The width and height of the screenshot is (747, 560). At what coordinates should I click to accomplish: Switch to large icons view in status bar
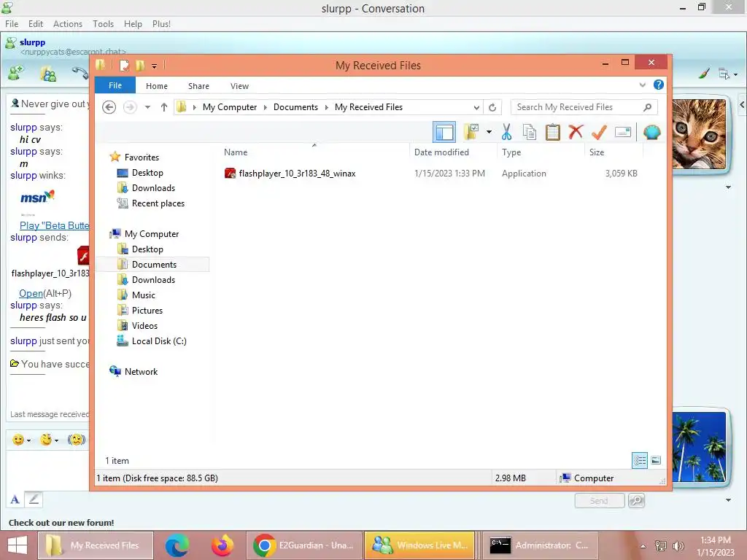pyautogui.click(x=656, y=460)
